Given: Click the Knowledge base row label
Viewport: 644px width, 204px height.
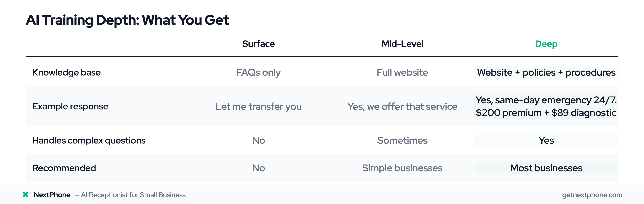Looking at the screenshot, I should 66,72.
